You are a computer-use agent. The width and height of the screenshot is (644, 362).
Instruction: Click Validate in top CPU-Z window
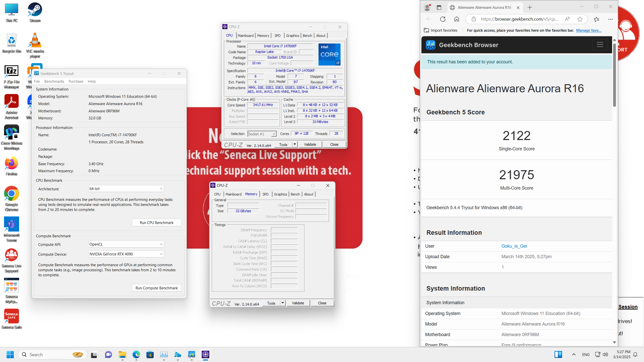click(x=310, y=144)
